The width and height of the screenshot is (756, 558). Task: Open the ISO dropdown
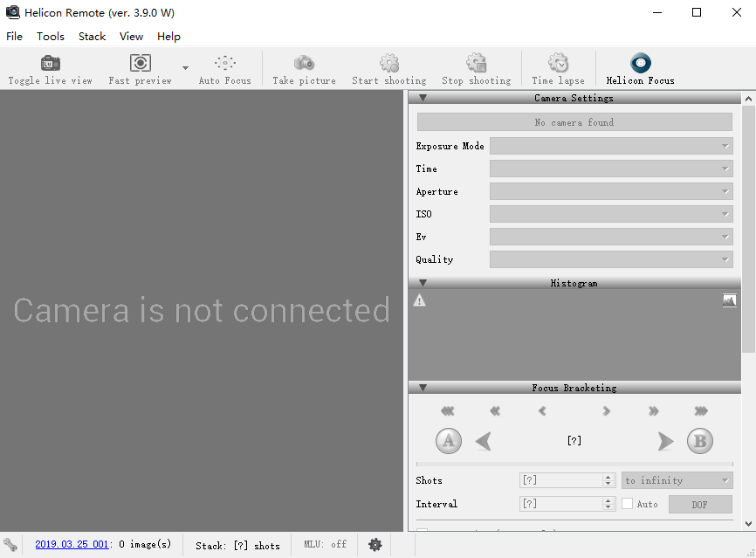611,214
